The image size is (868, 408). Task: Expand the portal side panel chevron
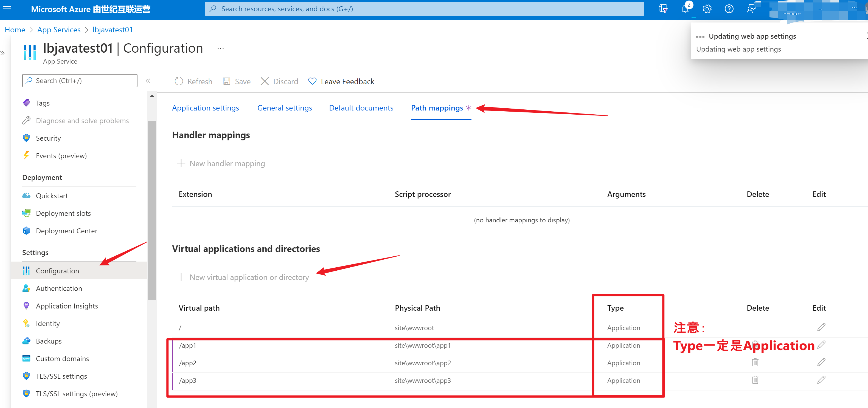pos(3,53)
